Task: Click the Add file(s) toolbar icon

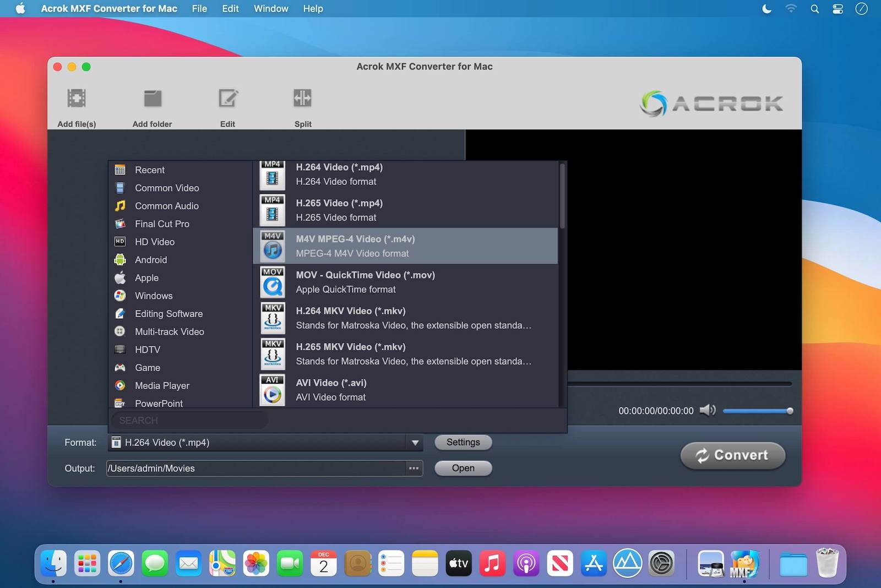Action: pos(77,99)
